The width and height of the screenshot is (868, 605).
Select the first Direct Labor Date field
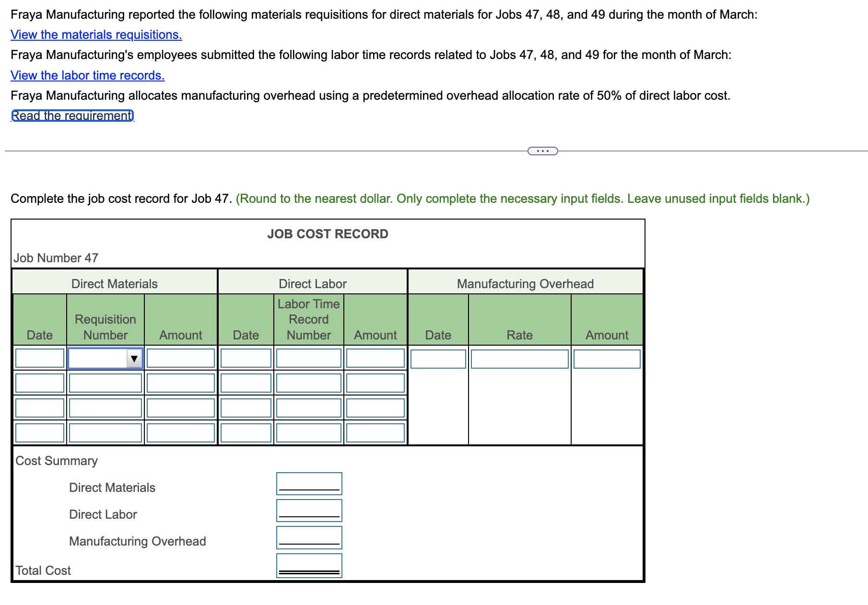coord(246,358)
